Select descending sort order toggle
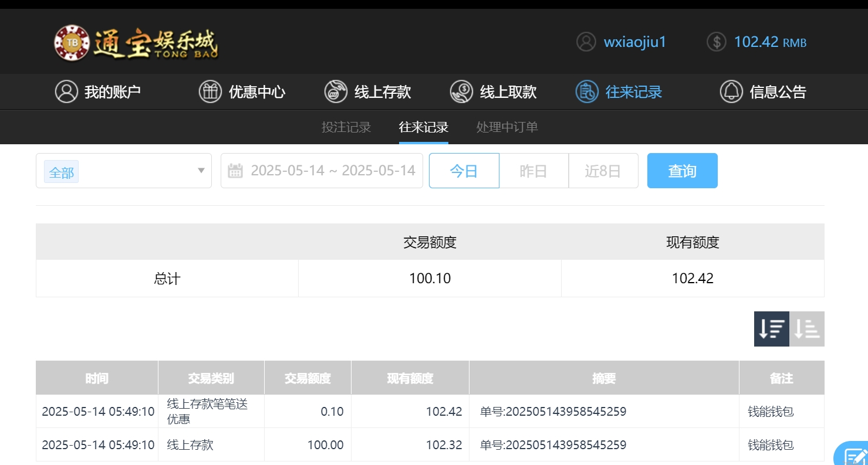 tap(771, 329)
